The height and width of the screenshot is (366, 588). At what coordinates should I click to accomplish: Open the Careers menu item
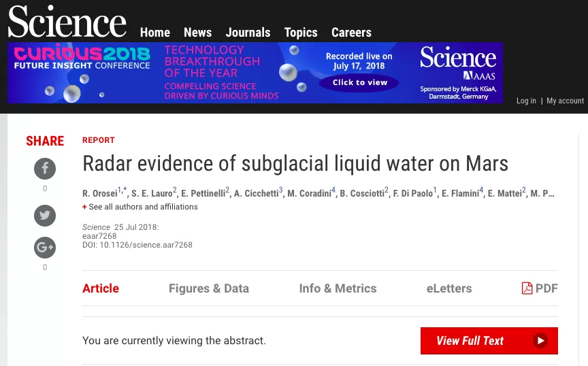point(351,33)
